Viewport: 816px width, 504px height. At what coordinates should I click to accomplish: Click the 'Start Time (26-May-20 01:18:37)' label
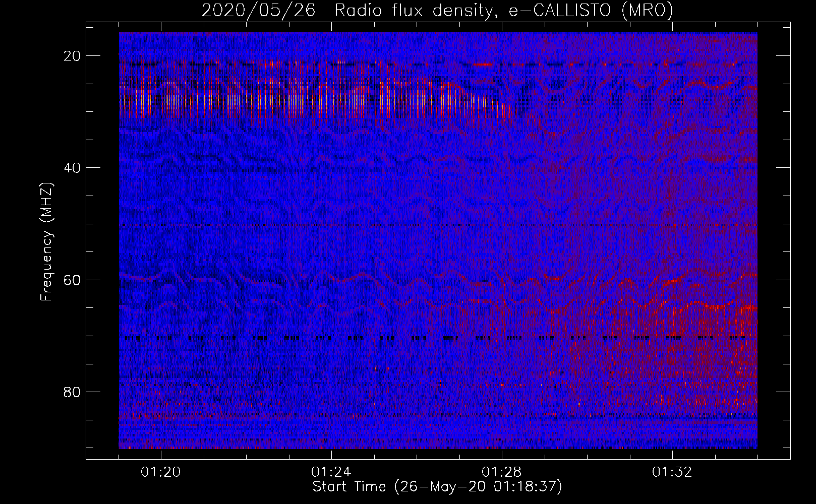(x=437, y=487)
